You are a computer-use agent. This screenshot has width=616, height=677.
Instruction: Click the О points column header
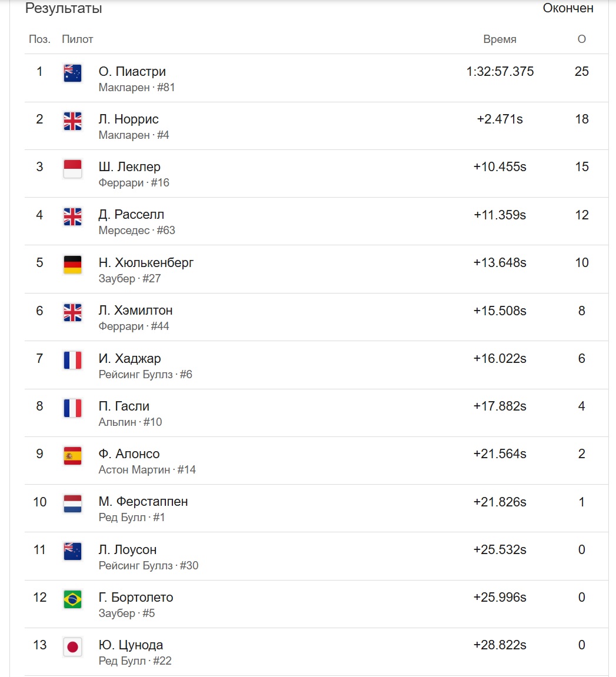click(581, 39)
